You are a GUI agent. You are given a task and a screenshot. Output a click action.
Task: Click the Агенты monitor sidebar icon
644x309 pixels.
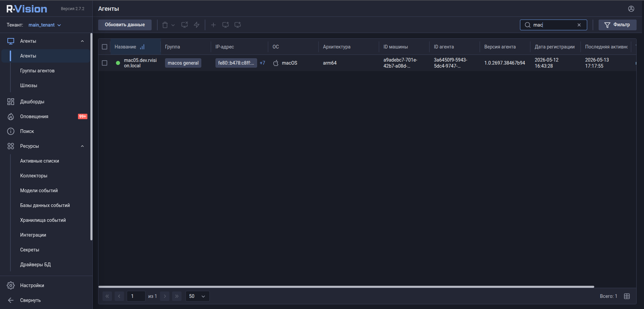click(11, 41)
